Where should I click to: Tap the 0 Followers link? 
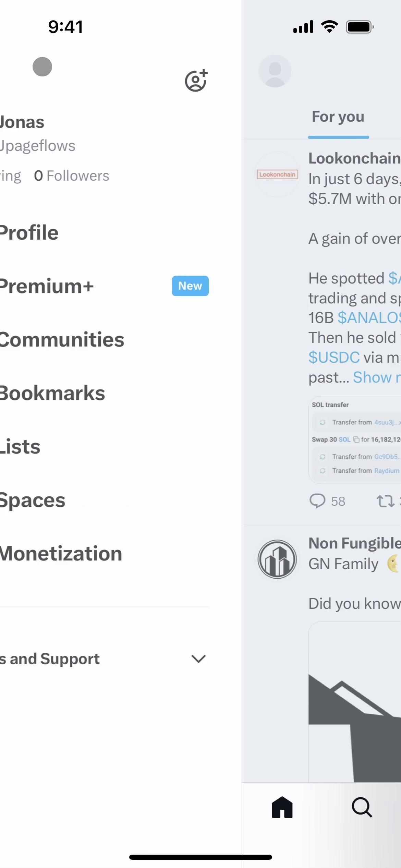pyautogui.click(x=71, y=176)
